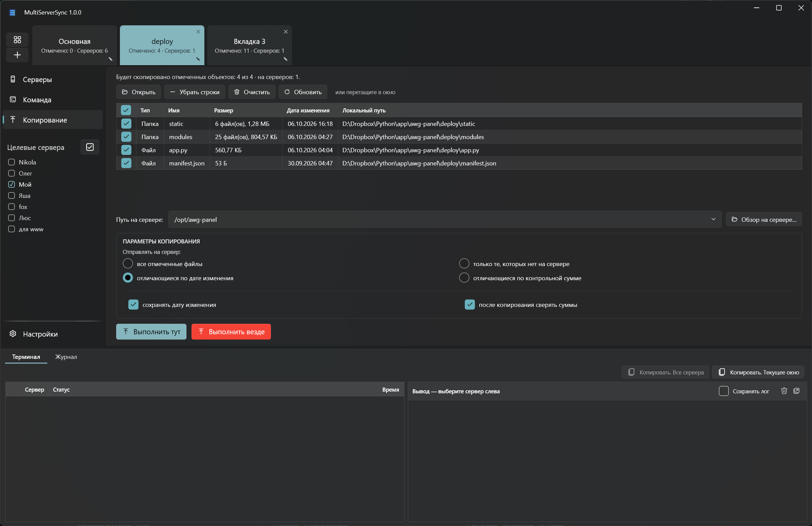Add a new tab with plus icon

[17, 55]
